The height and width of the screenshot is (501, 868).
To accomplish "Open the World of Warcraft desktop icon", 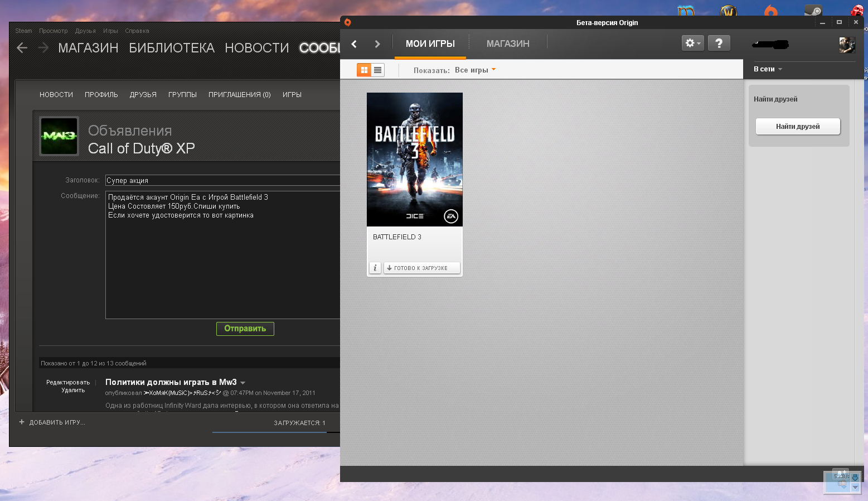I will click(729, 10).
